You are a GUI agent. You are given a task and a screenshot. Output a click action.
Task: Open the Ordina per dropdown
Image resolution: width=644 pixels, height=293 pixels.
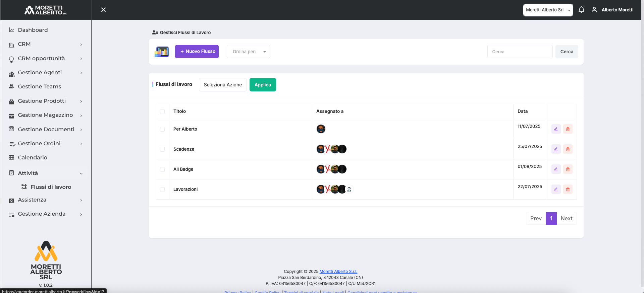tap(248, 52)
